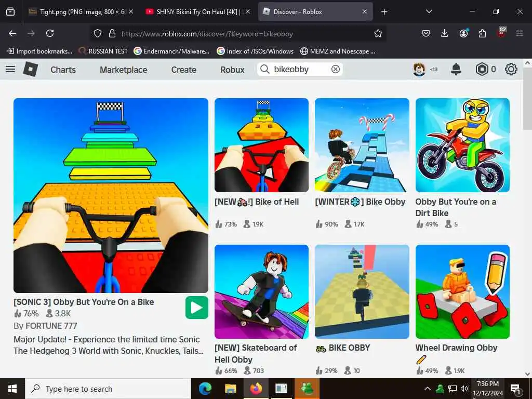Open Firefox application menu
The image size is (532, 399).
[x=520, y=33]
